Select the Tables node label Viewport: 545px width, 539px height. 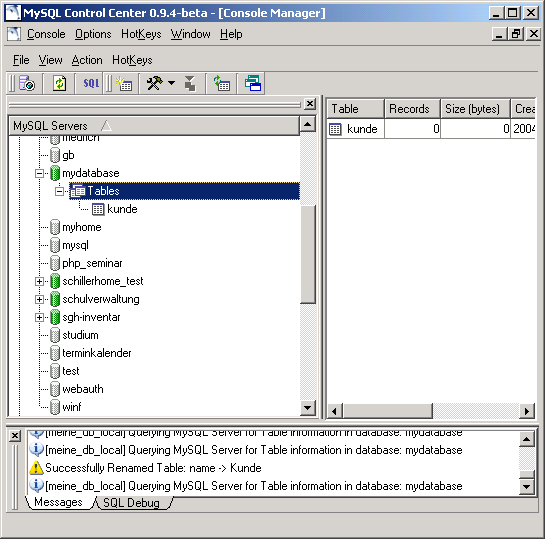[x=103, y=191]
